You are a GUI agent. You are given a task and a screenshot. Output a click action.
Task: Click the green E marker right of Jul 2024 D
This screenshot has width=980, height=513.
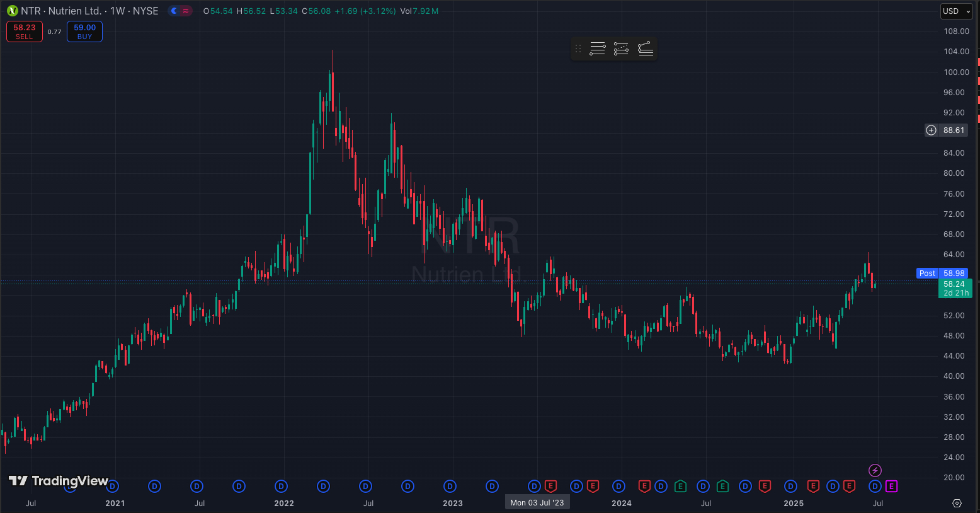click(x=722, y=486)
